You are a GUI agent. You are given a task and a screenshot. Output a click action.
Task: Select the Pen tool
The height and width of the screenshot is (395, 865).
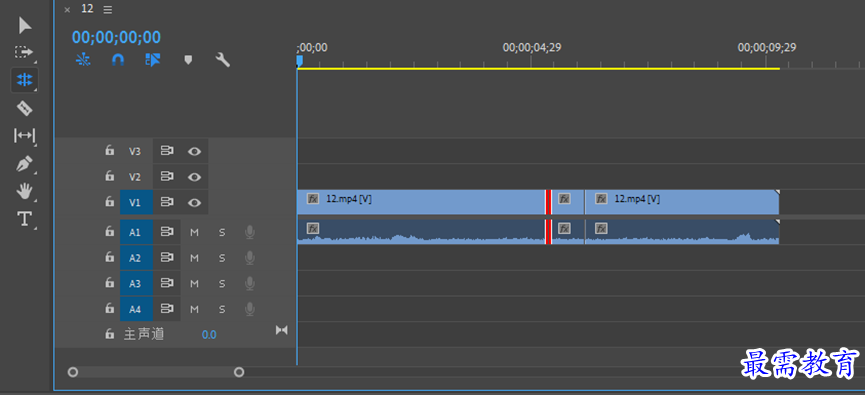pos(24,164)
